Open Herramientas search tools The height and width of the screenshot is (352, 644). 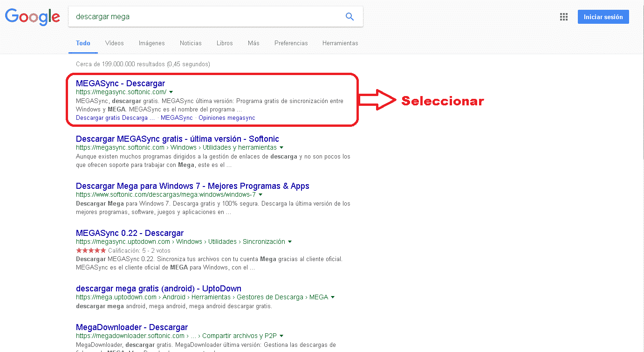[340, 43]
